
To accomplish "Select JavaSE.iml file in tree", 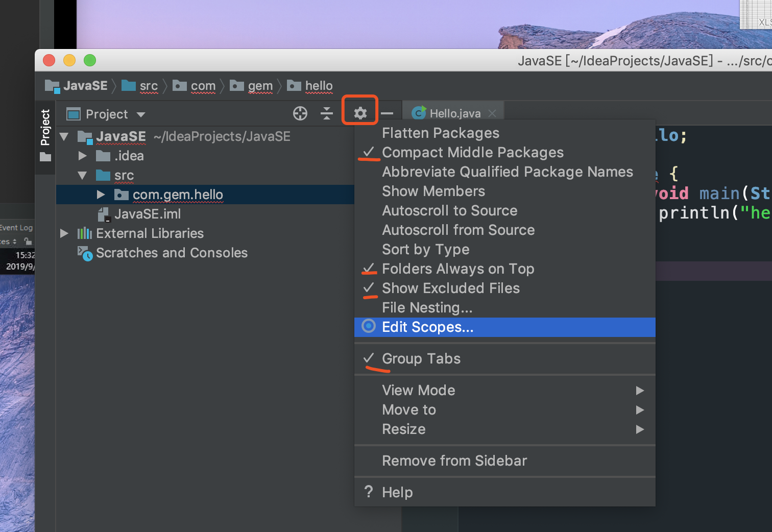I will coord(148,214).
